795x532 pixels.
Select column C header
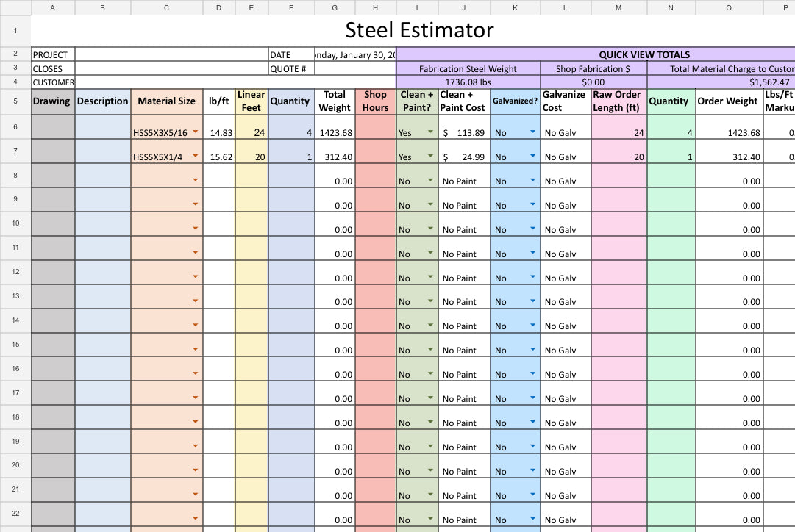point(165,8)
